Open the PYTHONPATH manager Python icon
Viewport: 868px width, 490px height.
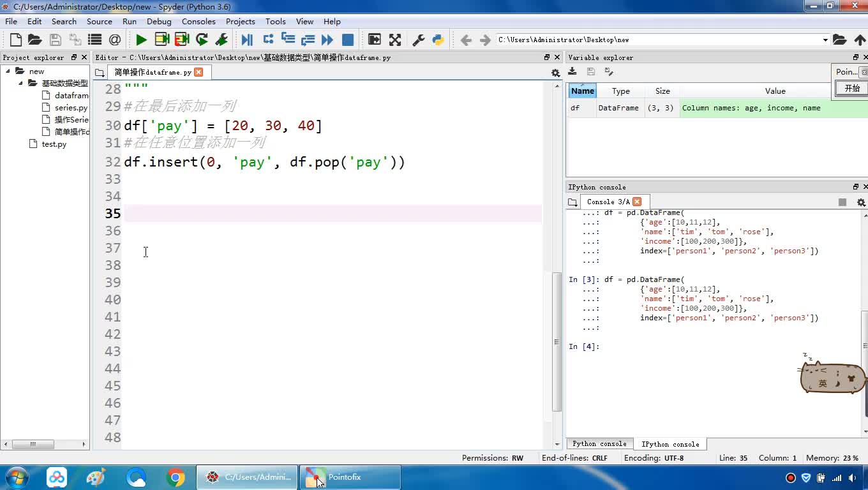pos(438,40)
